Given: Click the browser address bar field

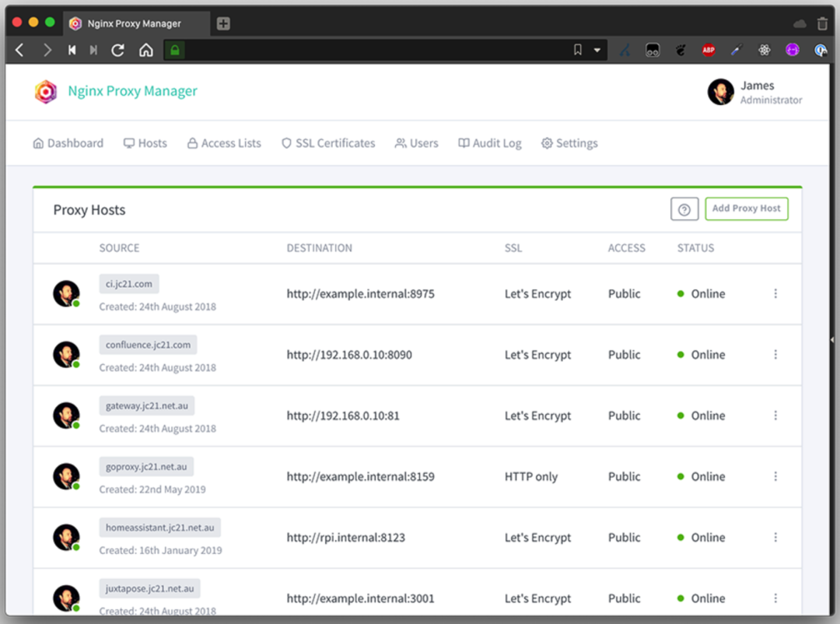Looking at the screenshot, I should 373,50.
